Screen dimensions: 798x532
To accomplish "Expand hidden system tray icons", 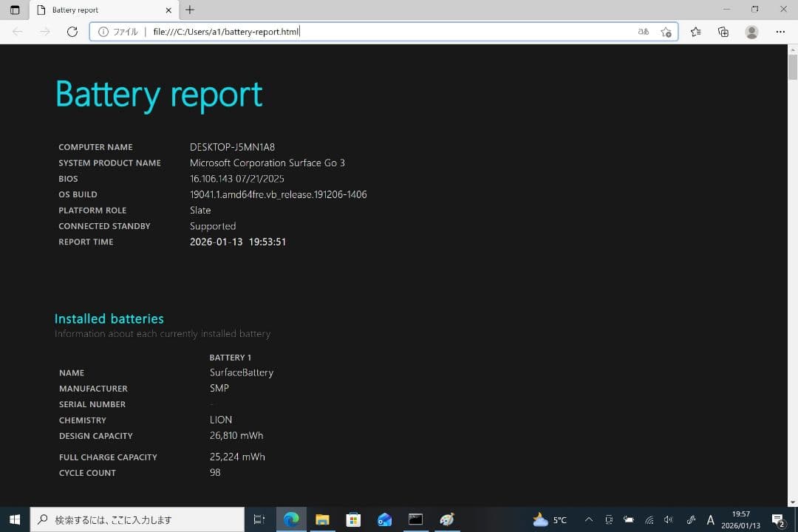I will click(x=589, y=519).
